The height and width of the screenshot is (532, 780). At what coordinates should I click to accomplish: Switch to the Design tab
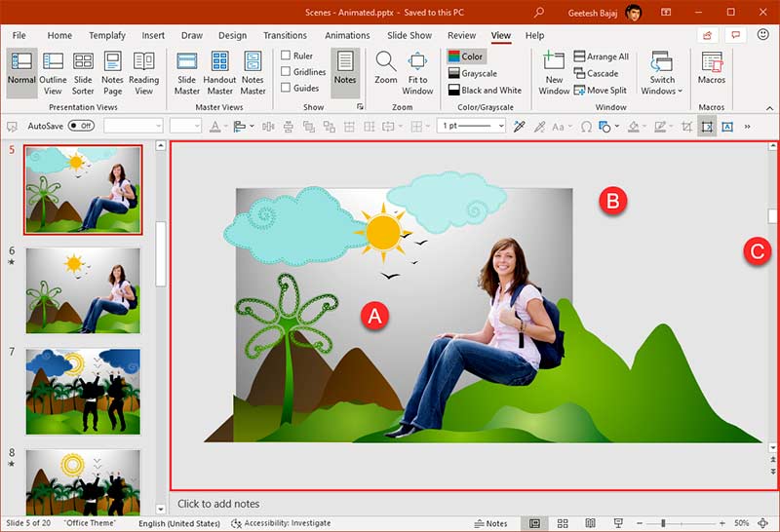coord(232,35)
